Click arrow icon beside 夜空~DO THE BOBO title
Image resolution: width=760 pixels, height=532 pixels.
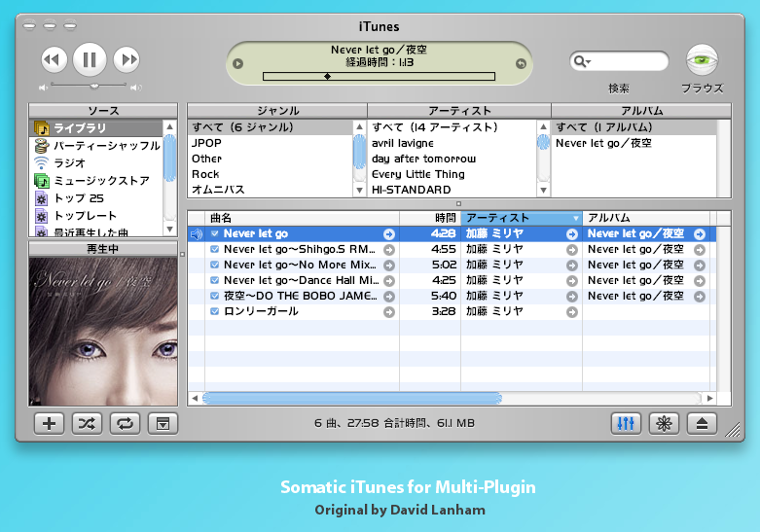389,297
